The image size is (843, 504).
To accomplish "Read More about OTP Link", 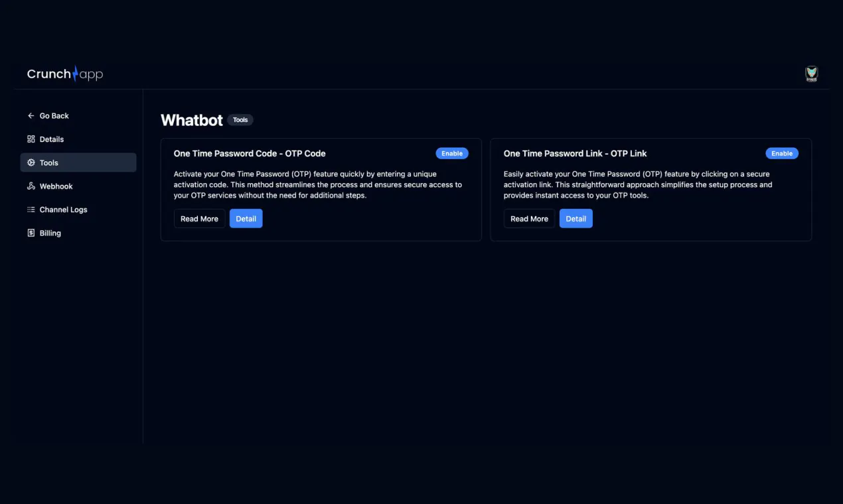I will coord(529,219).
